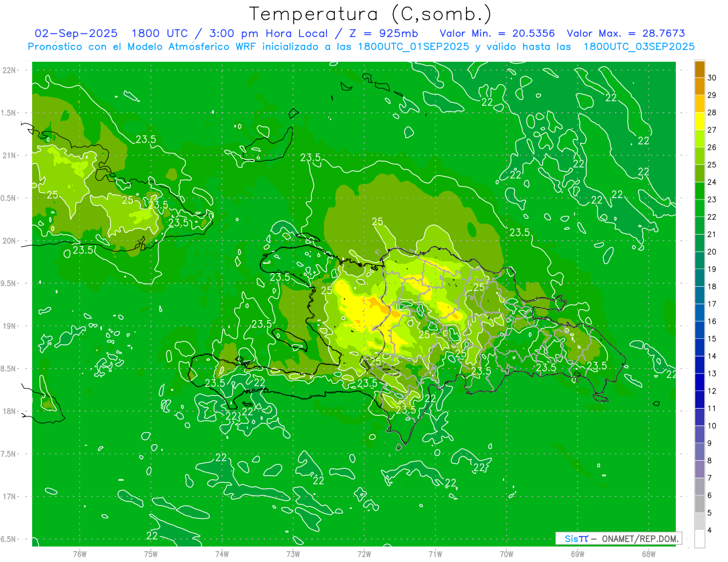Click the longitude axis label '74W'
The width and height of the screenshot is (728, 562).
(x=222, y=554)
